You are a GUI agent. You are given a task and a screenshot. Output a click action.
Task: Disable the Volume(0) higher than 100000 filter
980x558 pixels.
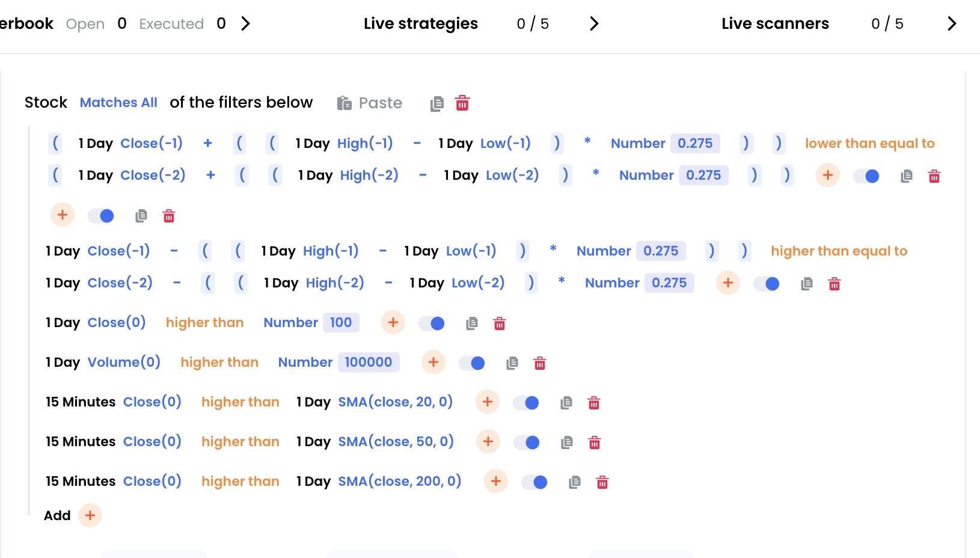(472, 363)
